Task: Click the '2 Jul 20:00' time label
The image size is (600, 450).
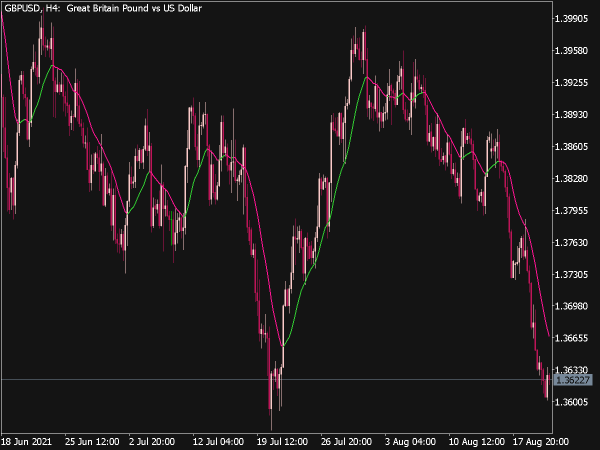Action: (x=152, y=442)
